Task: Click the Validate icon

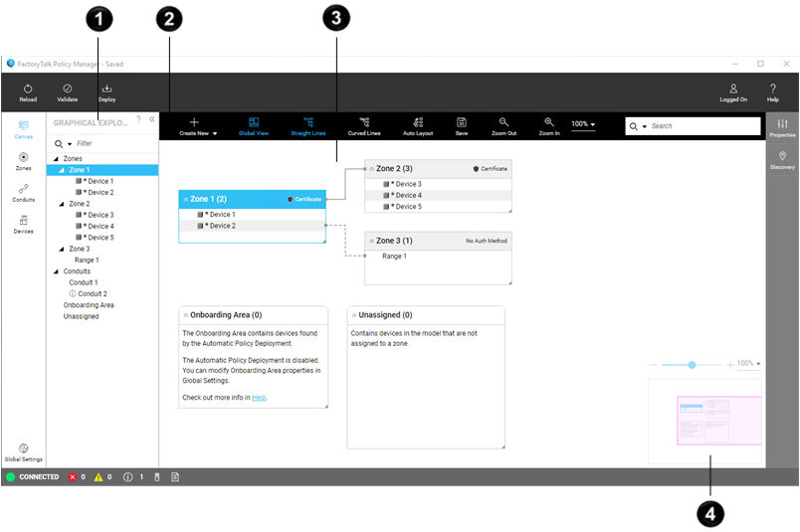Action: point(67,89)
